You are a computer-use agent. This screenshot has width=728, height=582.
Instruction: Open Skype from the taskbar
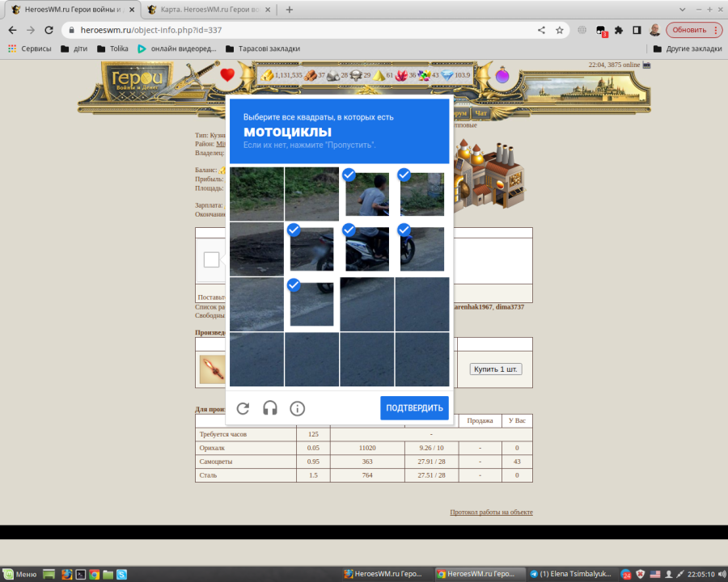click(x=121, y=575)
